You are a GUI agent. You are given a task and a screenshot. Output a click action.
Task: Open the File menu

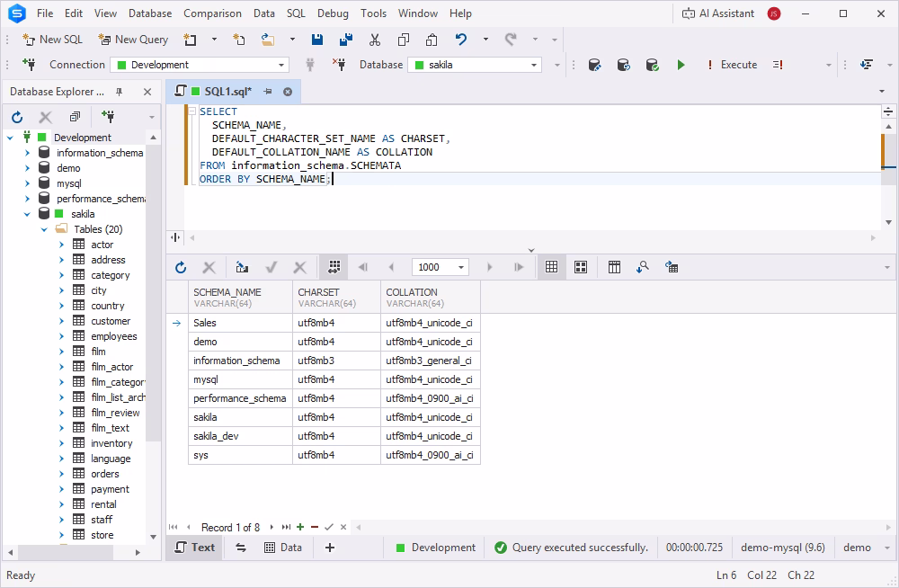pos(45,13)
